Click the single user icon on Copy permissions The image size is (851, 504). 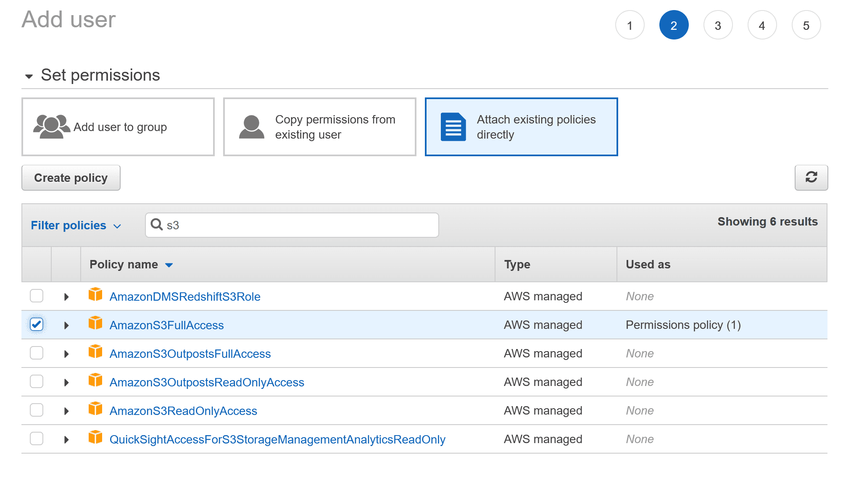[251, 127]
